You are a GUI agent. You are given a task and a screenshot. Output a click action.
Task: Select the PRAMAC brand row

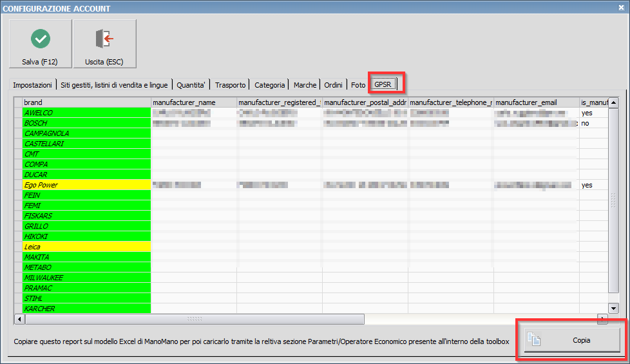pyautogui.click(x=87, y=288)
